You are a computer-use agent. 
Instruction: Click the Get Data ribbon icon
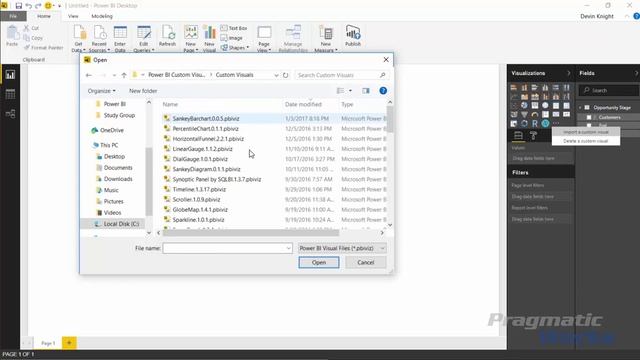pos(79,38)
